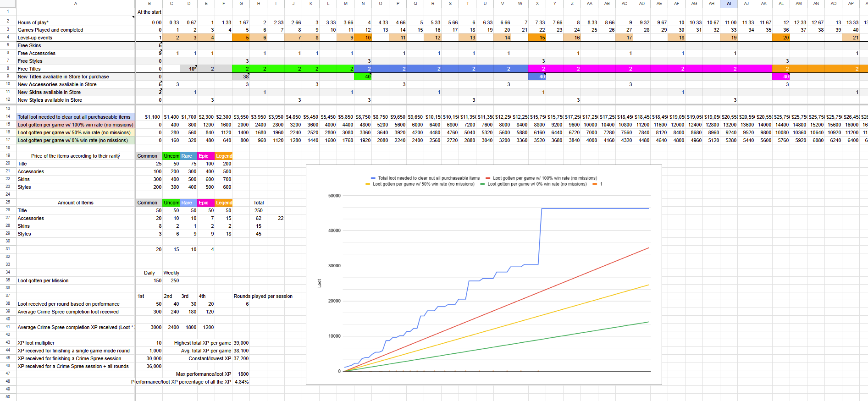Screen dimensions: 868x401
Task: Click chart legend '50% win rate' entry
Action: tap(420, 184)
